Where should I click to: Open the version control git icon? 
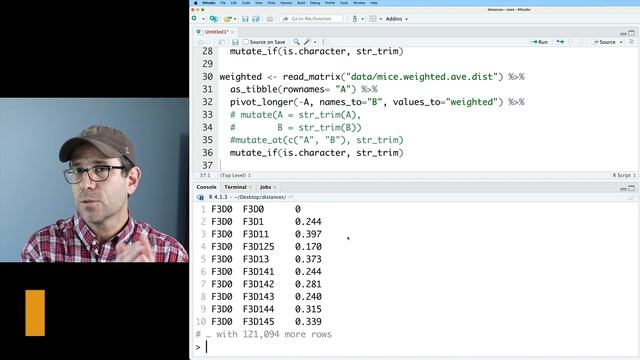point(355,19)
